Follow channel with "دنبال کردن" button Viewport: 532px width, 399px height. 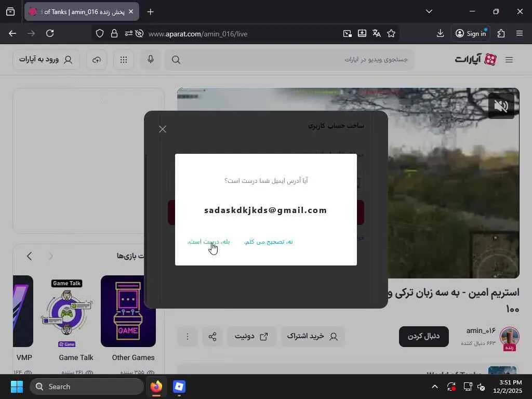coord(424,336)
